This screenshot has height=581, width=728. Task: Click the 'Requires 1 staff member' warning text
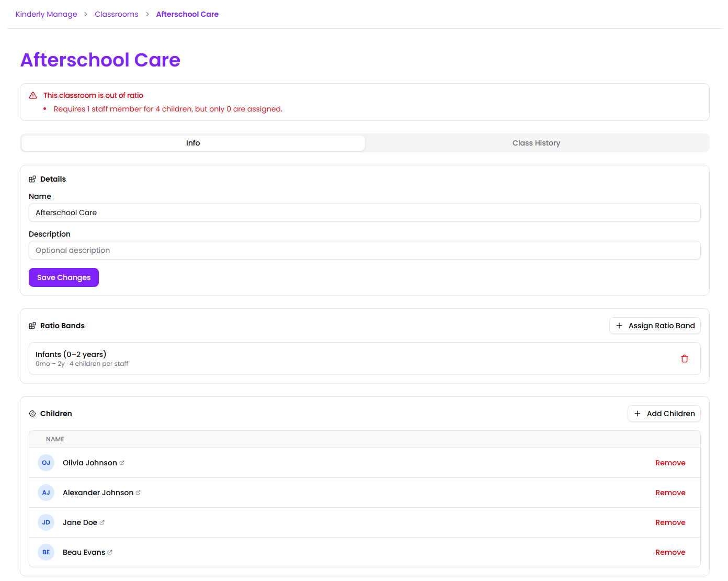click(168, 109)
